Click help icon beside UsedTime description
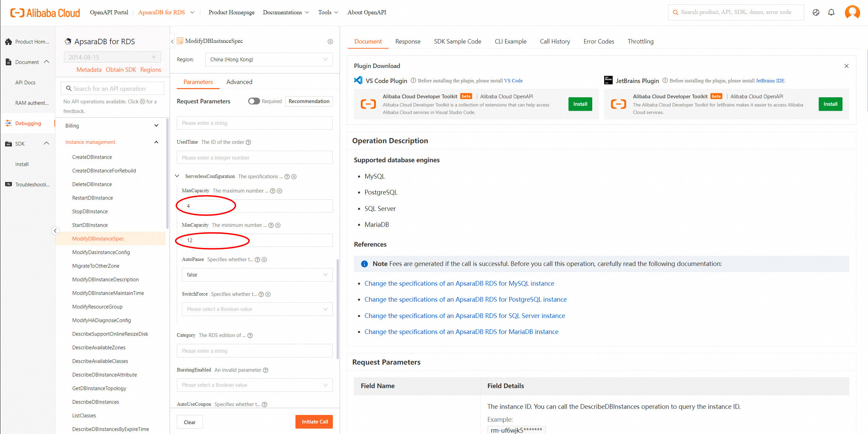 249,142
